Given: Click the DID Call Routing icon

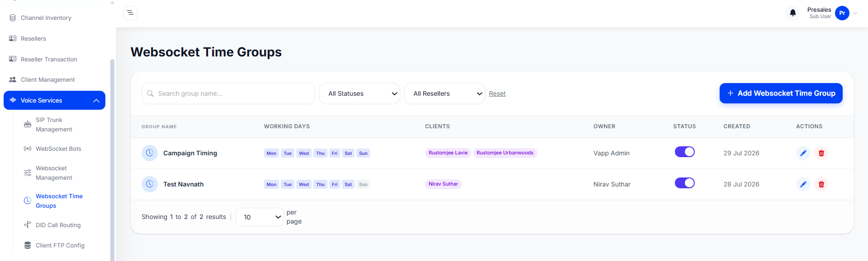Looking at the screenshot, I should 28,225.
